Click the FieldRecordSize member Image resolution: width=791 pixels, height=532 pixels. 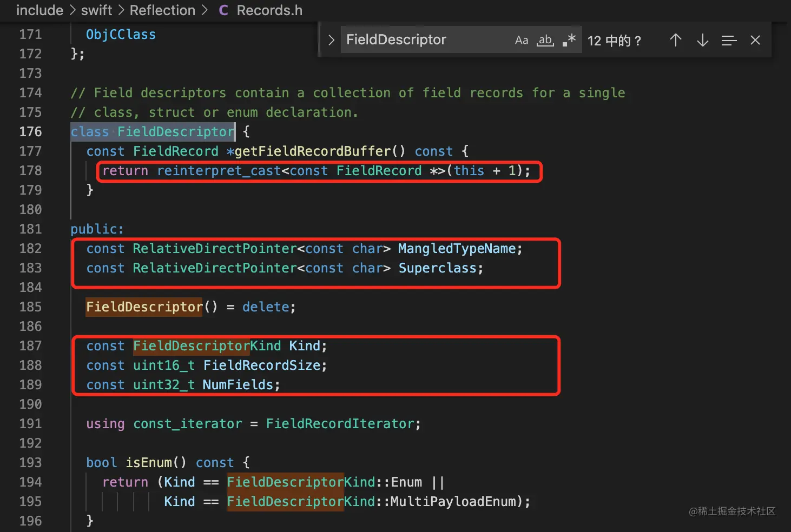tap(262, 365)
